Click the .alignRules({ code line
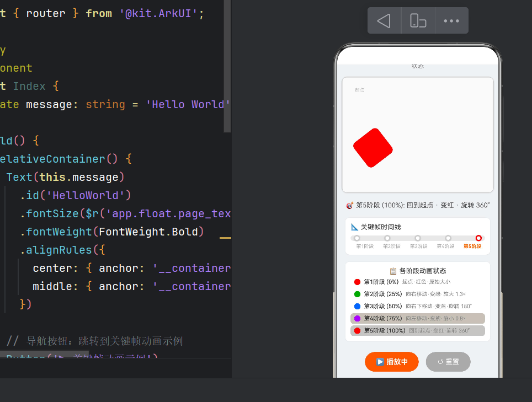This screenshot has height=402, width=532. (63, 250)
